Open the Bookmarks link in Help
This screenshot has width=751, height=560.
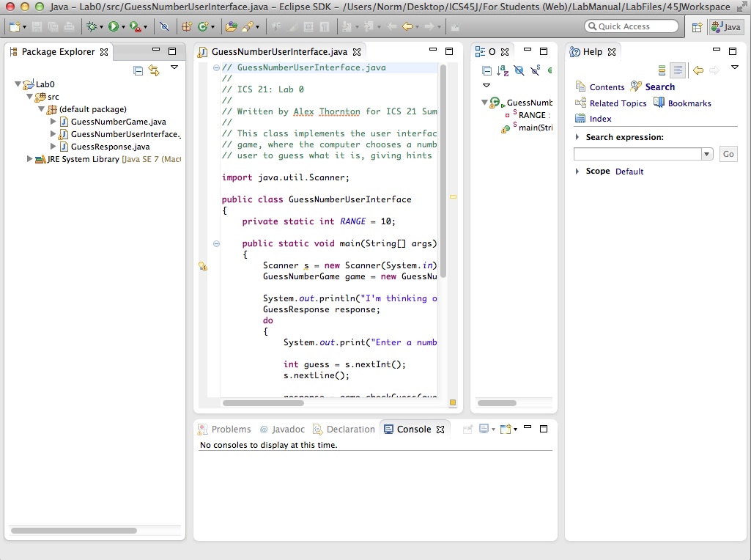pyautogui.click(x=689, y=103)
